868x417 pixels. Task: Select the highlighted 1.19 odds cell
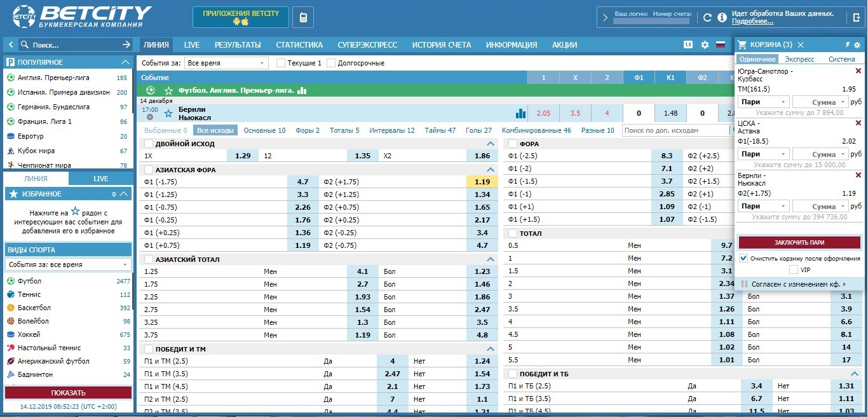[x=482, y=182]
